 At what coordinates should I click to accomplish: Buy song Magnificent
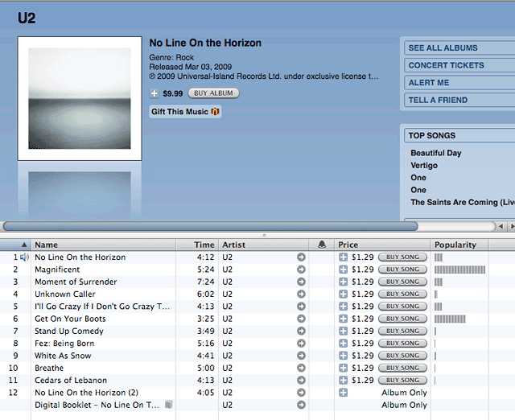click(402, 270)
